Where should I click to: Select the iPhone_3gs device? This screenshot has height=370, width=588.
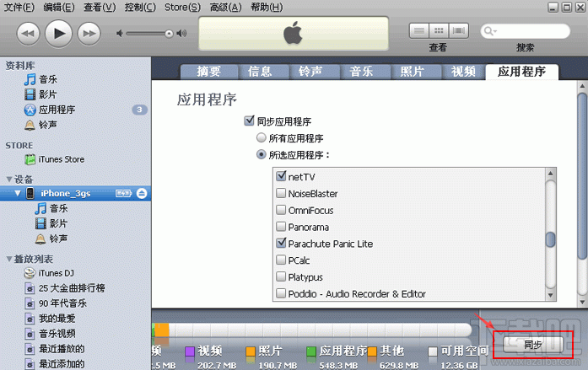(x=66, y=193)
